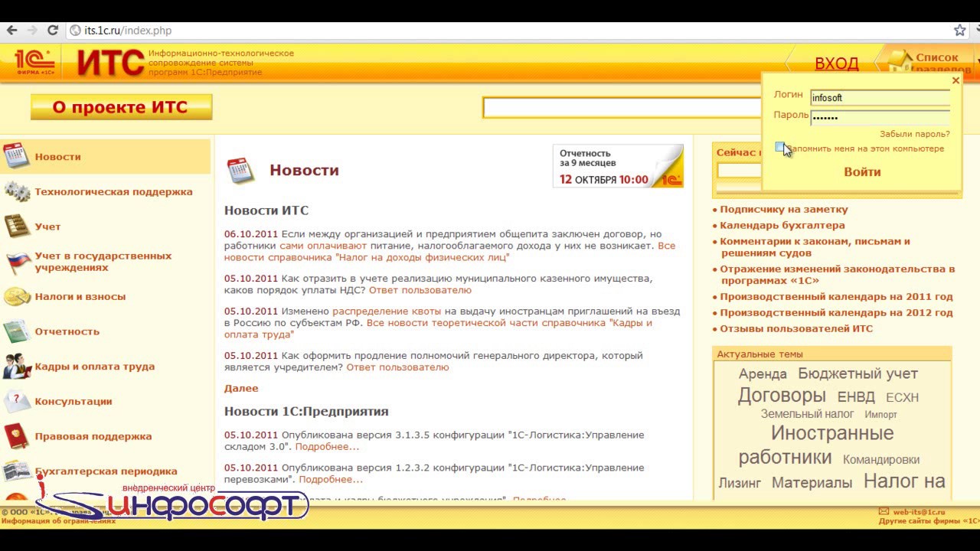Click the Новости calendar sidebar icon
The height and width of the screenshot is (551, 980).
16,156
